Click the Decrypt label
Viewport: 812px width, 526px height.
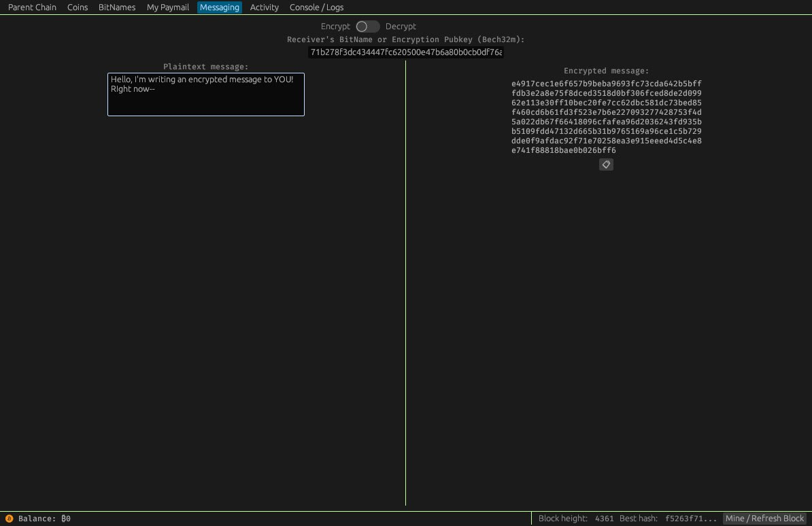pyautogui.click(x=401, y=27)
